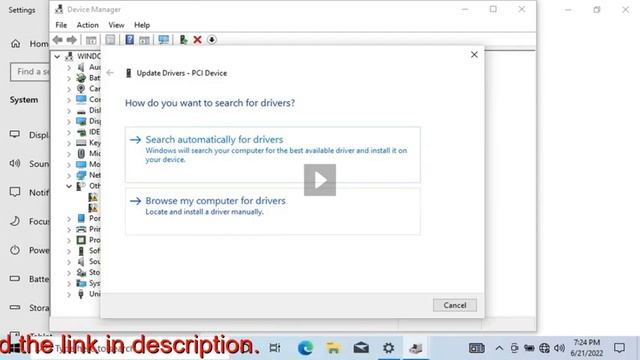Viewport: 640px width, 360px height.
Task: Click the back arrow in Update Drivers dialog
Action: tap(110, 73)
